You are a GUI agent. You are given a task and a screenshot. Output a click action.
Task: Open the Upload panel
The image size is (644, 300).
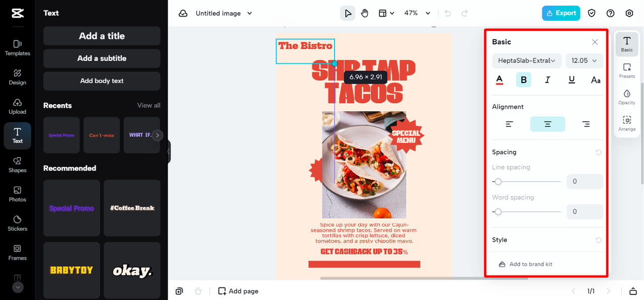click(18, 106)
